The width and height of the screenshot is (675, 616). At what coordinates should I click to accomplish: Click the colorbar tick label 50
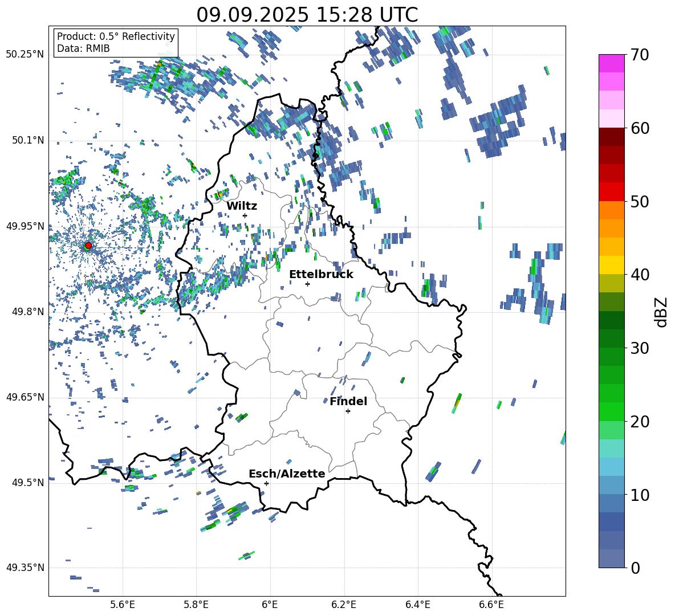[640, 202]
